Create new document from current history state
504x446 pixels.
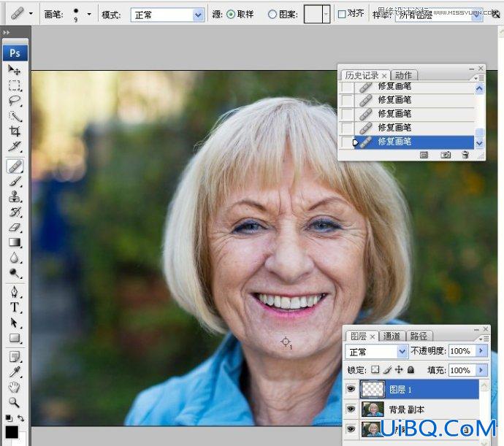click(x=424, y=155)
